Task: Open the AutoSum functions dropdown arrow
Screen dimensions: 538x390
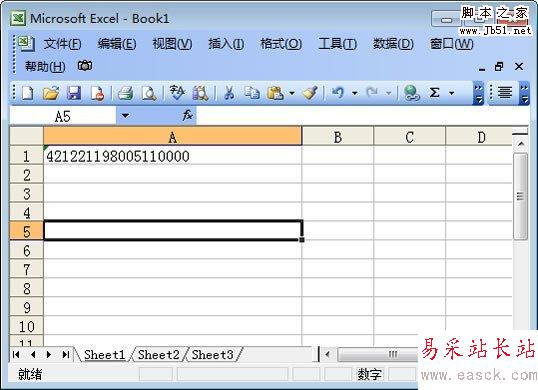Action: tap(452, 93)
